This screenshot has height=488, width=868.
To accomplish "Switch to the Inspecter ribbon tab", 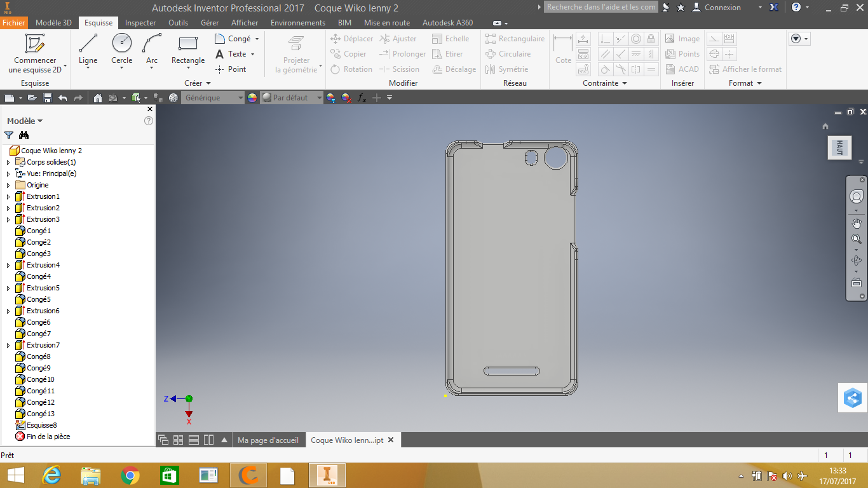I will [x=140, y=22].
